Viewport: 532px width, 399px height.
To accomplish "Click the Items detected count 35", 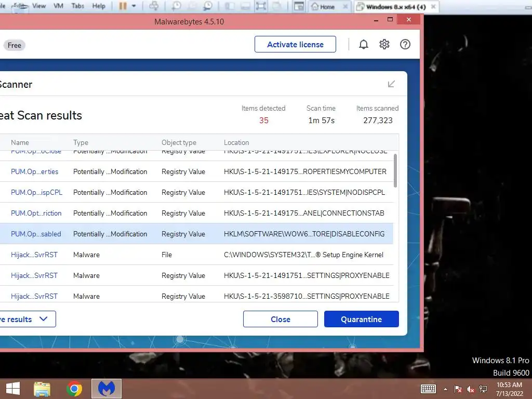I will pyautogui.click(x=263, y=121).
